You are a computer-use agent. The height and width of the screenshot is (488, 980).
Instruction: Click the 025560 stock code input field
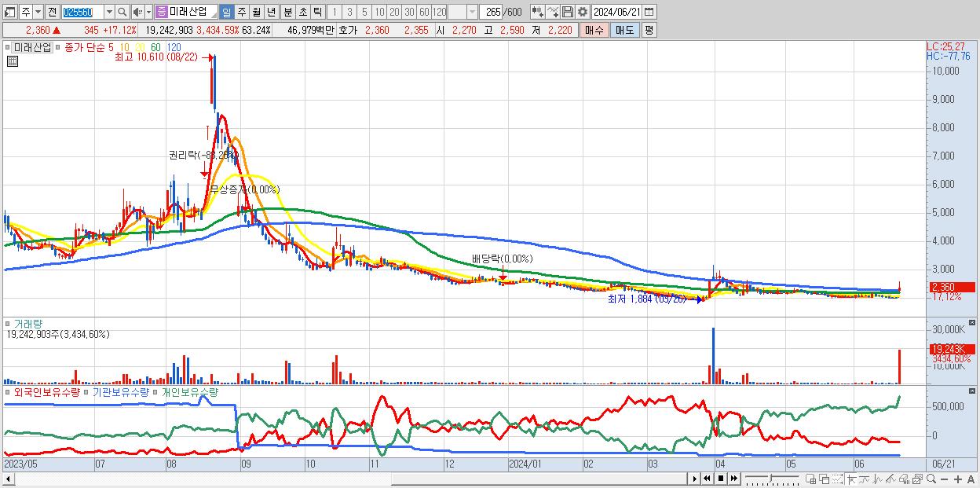coord(82,12)
